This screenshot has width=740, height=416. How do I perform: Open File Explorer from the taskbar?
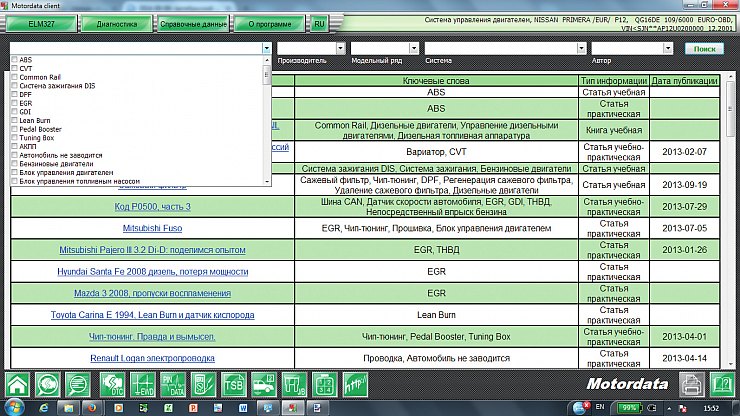(68, 408)
